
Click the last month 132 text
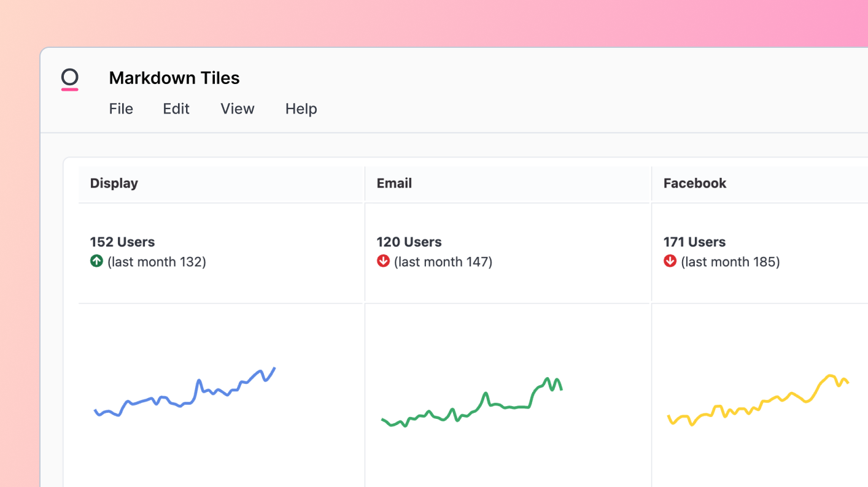[157, 262]
